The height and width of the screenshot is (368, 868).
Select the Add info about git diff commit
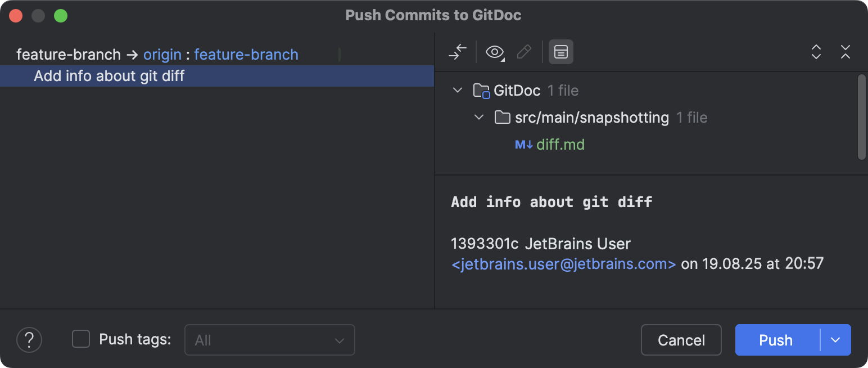click(110, 75)
